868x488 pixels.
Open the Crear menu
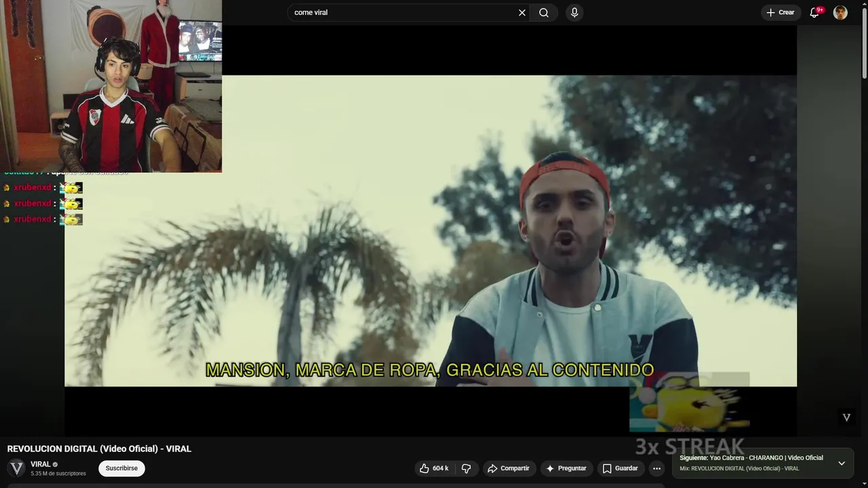[781, 12]
